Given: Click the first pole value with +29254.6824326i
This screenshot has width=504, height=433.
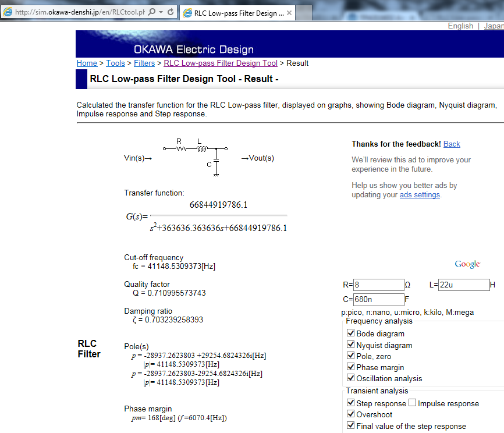Looking at the screenshot, I should (x=198, y=356).
